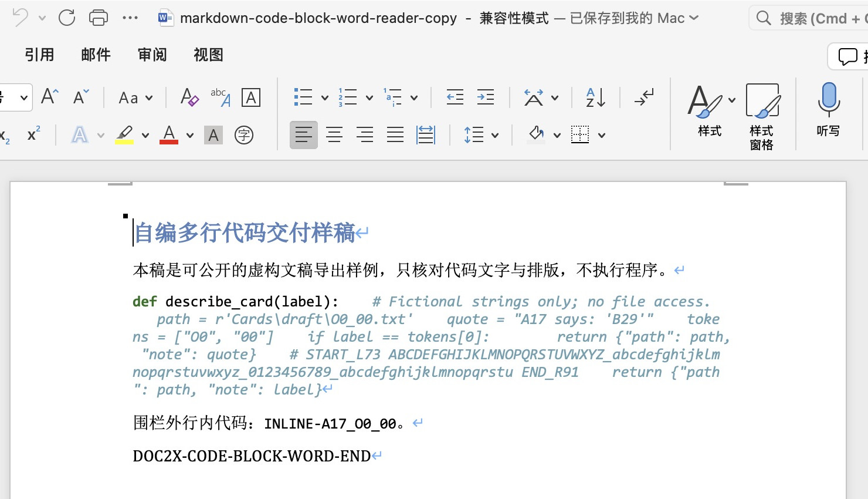The image size is (868, 499).
Task: Switch to the 视图 tab
Action: [x=208, y=55]
